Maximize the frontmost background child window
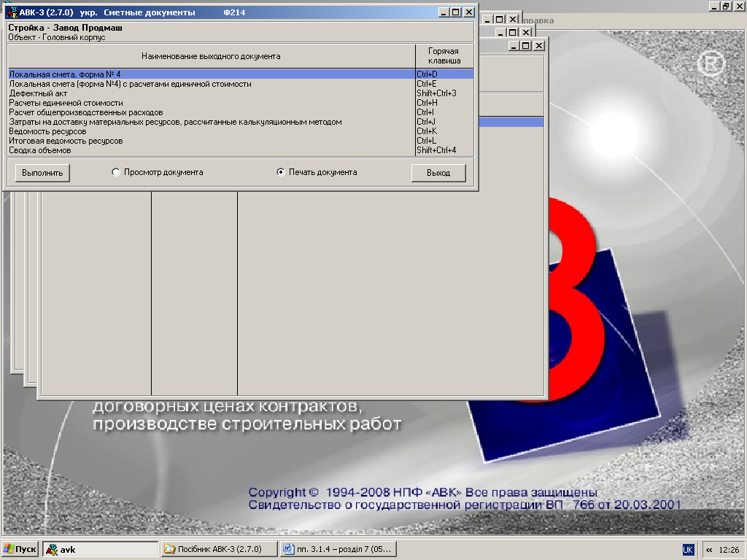Viewport: 747px width, 560px height. 525,46
